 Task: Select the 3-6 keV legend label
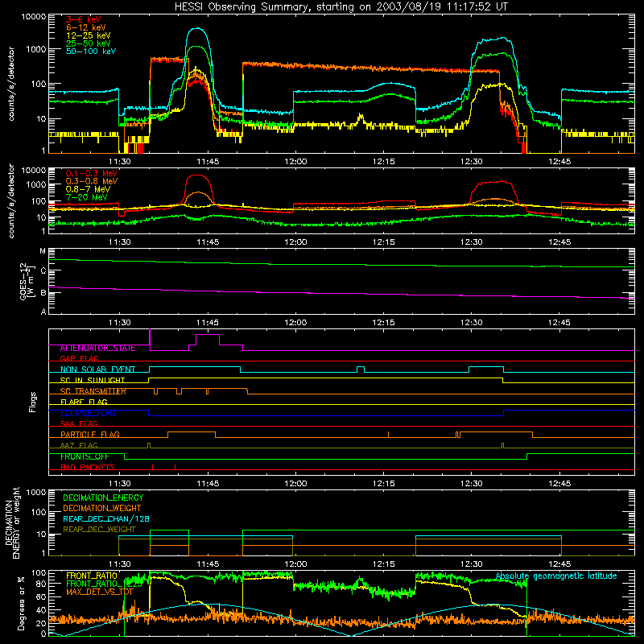click(84, 19)
